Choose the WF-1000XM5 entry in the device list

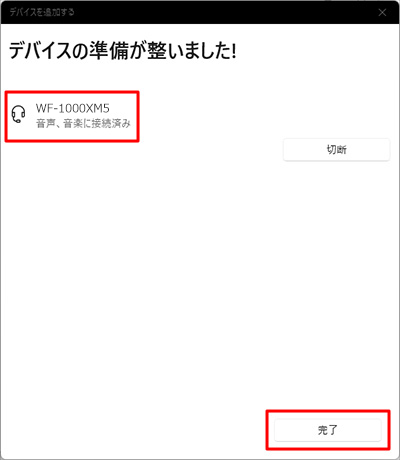[72, 116]
